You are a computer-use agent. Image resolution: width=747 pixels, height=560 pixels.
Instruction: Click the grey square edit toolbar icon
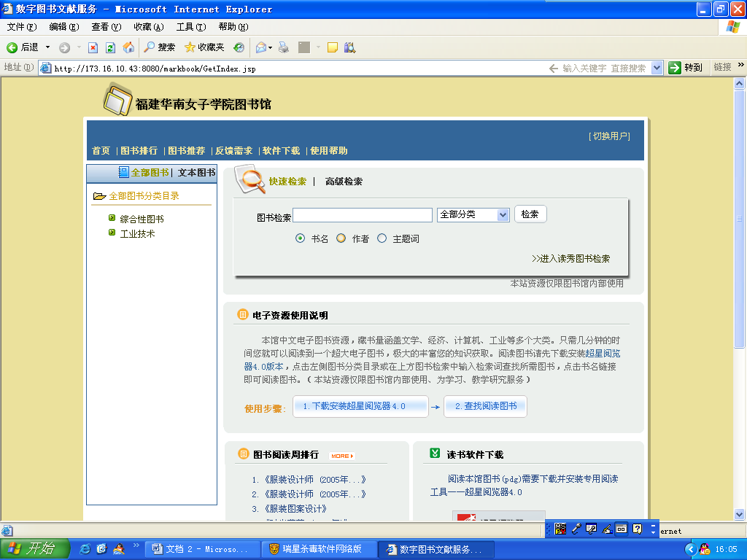point(304,47)
